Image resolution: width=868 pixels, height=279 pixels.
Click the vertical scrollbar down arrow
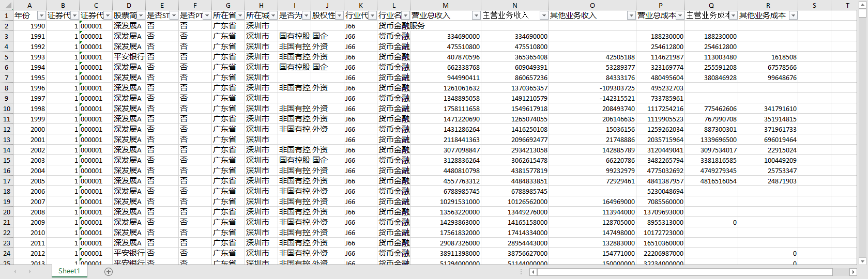pos(862,261)
